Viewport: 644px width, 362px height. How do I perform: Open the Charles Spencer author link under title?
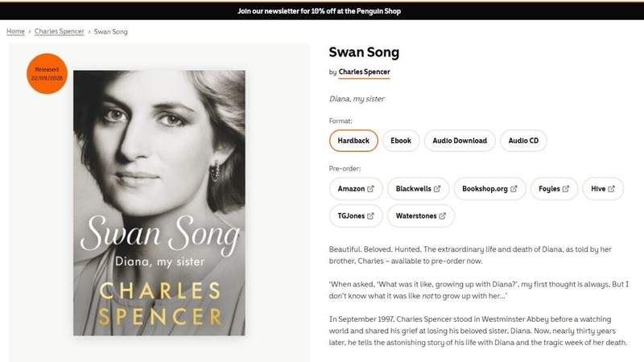point(365,72)
